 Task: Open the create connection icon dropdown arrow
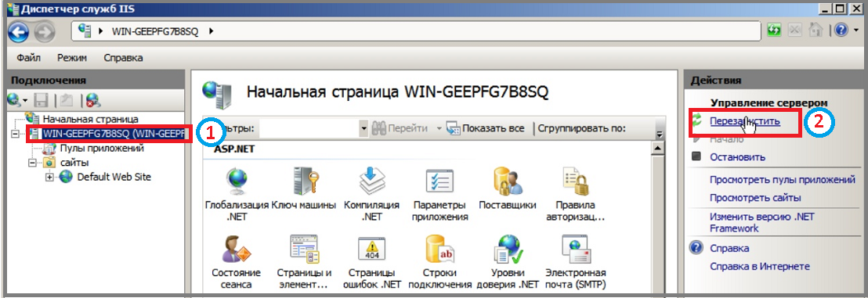(x=25, y=101)
